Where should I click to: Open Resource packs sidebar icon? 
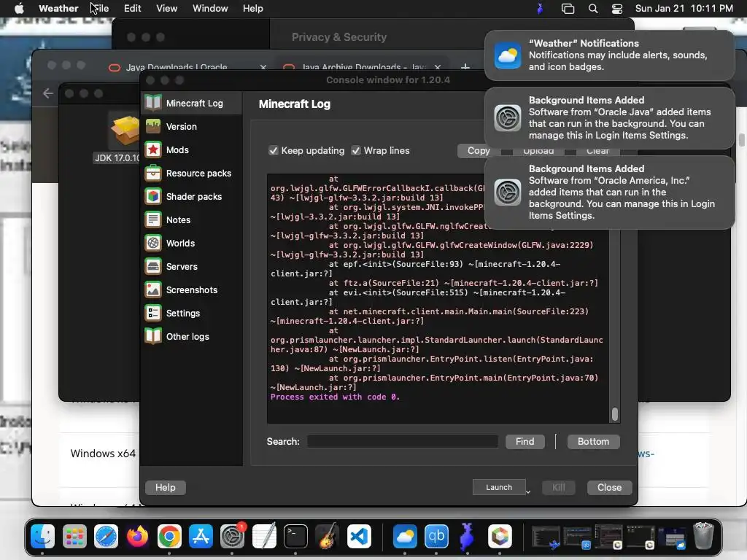(153, 173)
